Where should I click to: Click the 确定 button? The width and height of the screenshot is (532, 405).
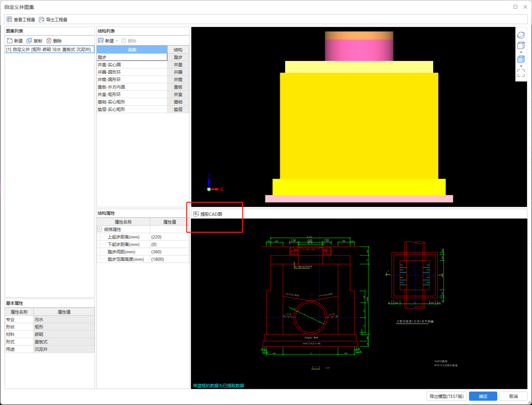(x=483, y=396)
